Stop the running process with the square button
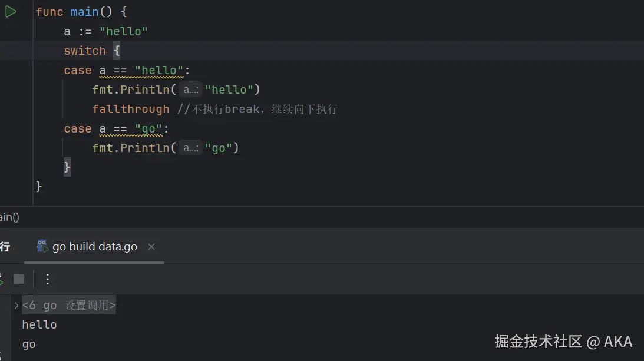 click(19, 279)
